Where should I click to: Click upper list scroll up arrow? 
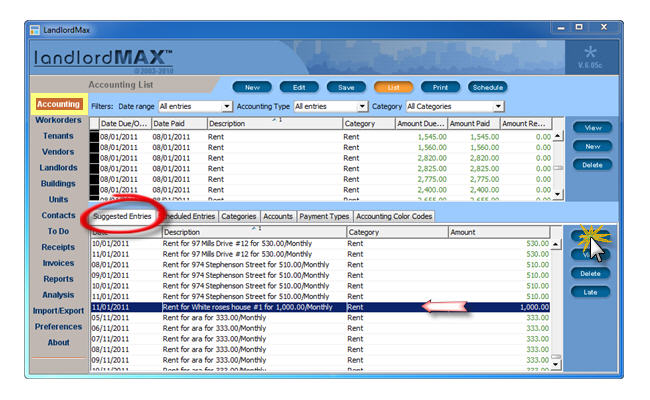[558, 136]
